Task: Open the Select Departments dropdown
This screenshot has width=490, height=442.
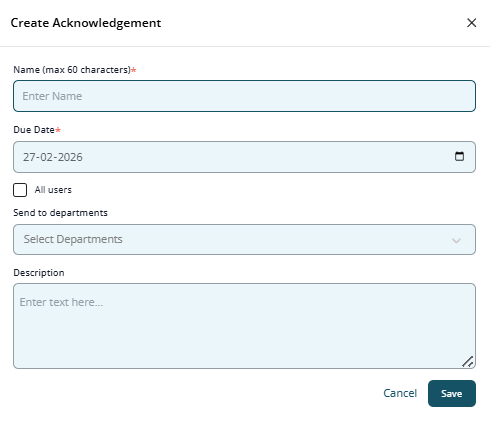Action: click(x=244, y=239)
